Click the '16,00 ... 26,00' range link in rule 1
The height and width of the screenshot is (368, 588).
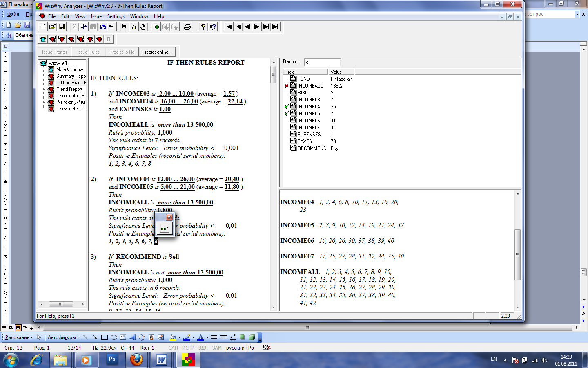[x=179, y=101]
